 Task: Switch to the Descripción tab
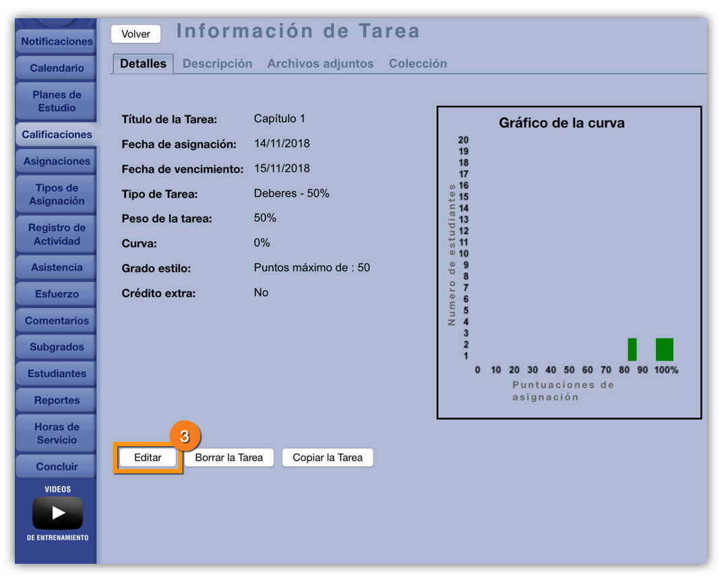[217, 63]
